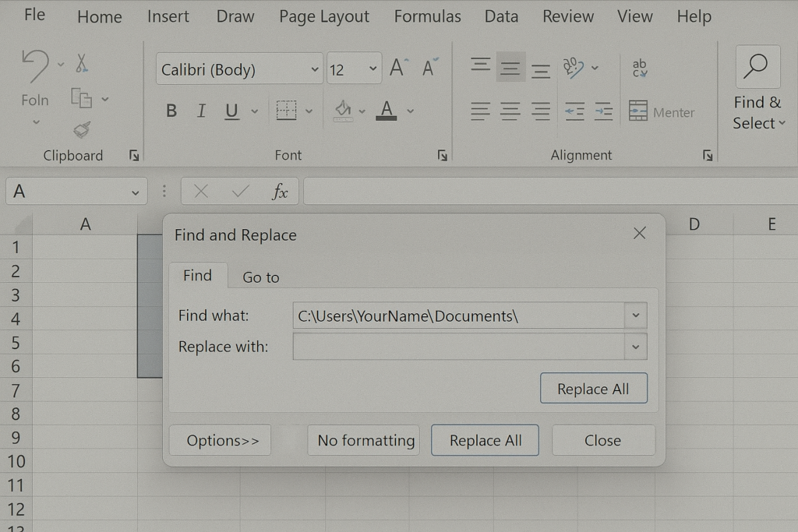Click the Increase Font Size icon
The width and height of the screenshot is (798, 532).
click(x=397, y=69)
